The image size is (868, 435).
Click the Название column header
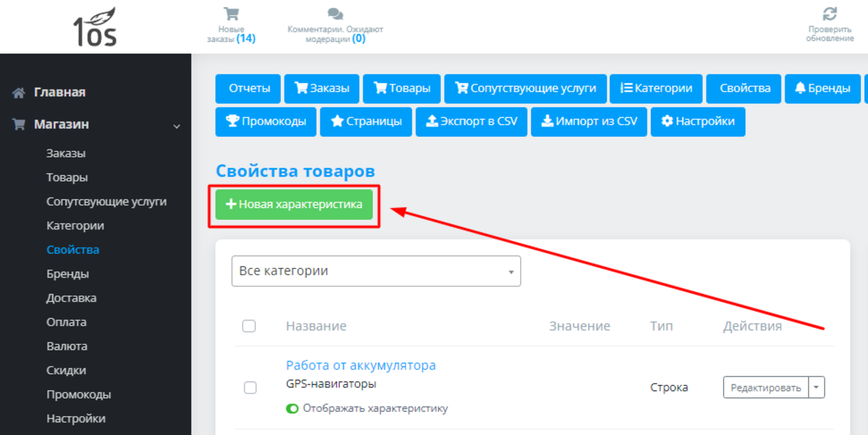pos(315,326)
